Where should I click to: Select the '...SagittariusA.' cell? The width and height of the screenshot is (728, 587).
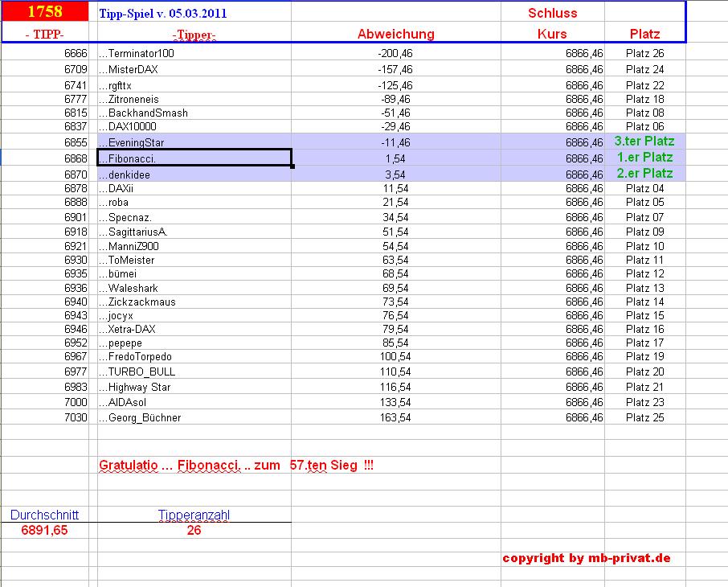point(194,232)
